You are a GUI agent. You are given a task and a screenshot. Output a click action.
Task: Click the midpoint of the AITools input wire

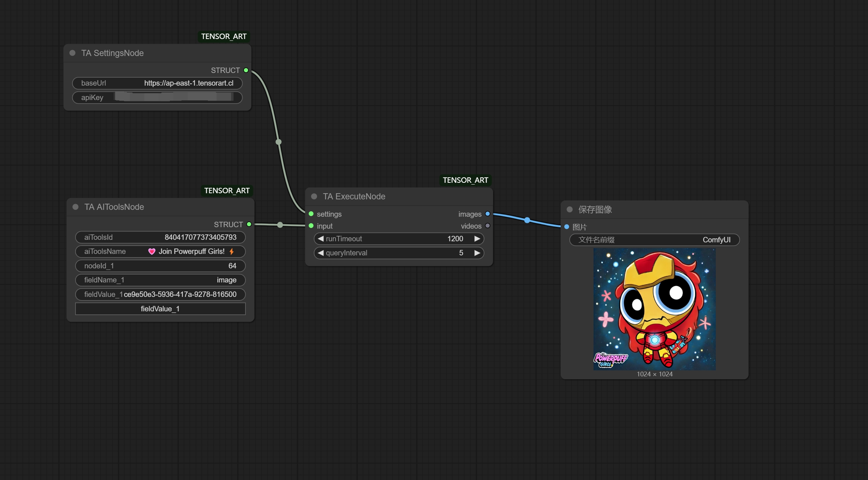280,225
